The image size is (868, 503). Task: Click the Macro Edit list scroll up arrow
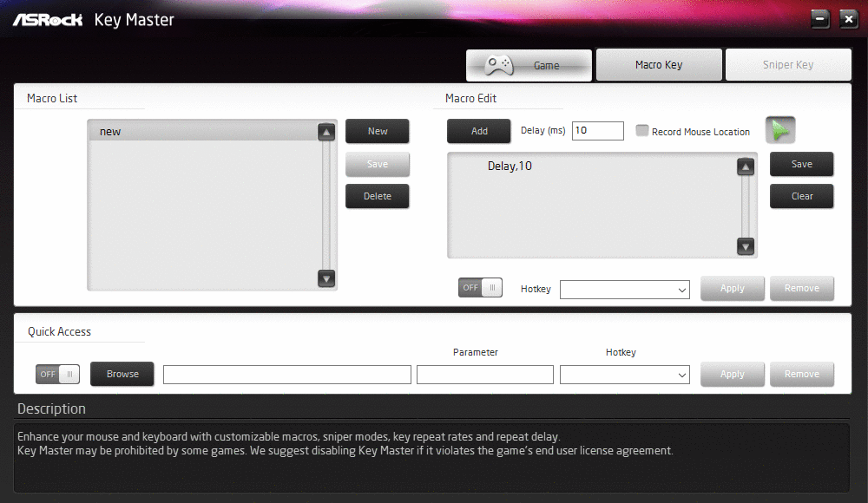pyautogui.click(x=746, y=167)
